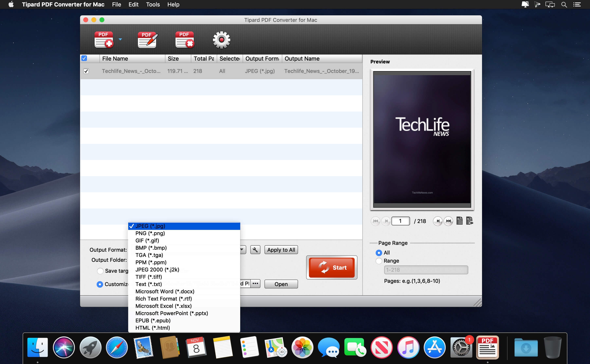The image size is (590, 364).
Task: Enable the Range radio button
Action: click(379, 261)
